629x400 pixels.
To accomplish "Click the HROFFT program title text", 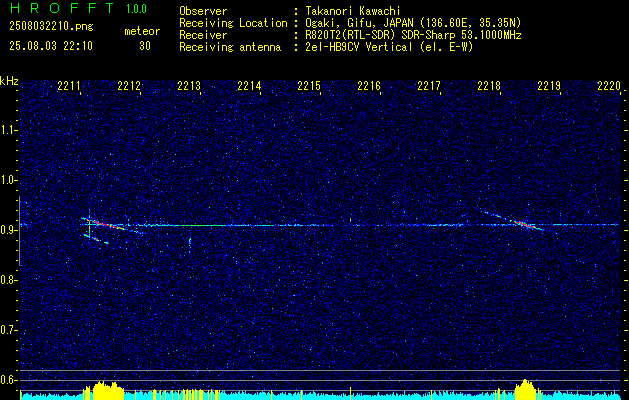I will click(61, 8).
